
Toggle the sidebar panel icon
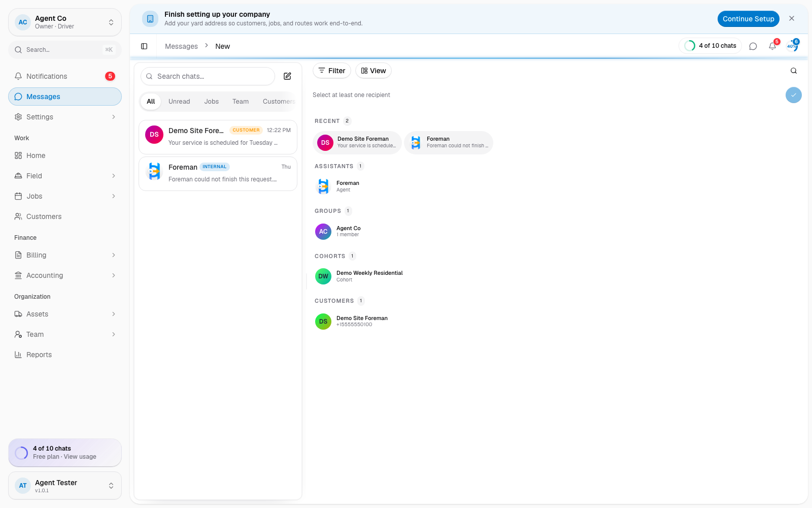(x=144, y=46)
